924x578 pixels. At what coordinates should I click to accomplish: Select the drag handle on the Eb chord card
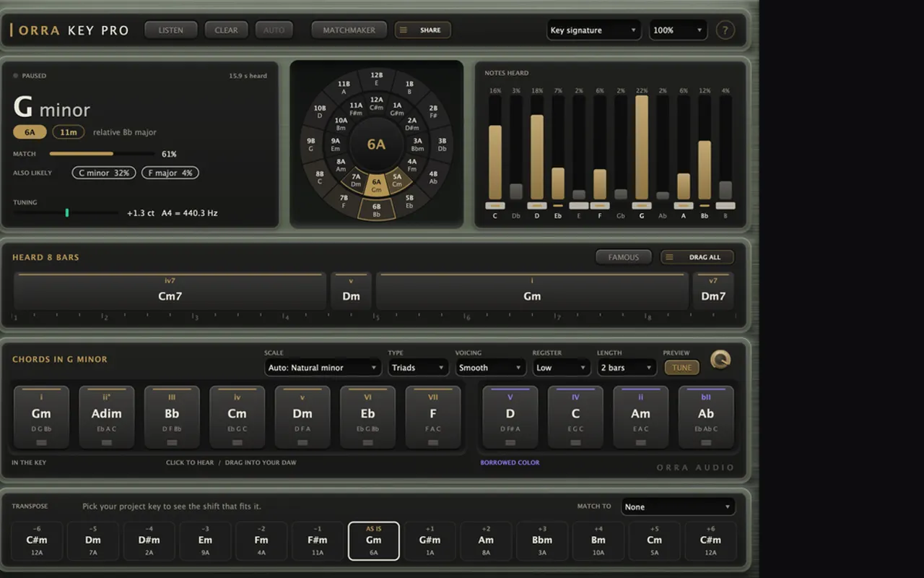[x=367, y=442]
